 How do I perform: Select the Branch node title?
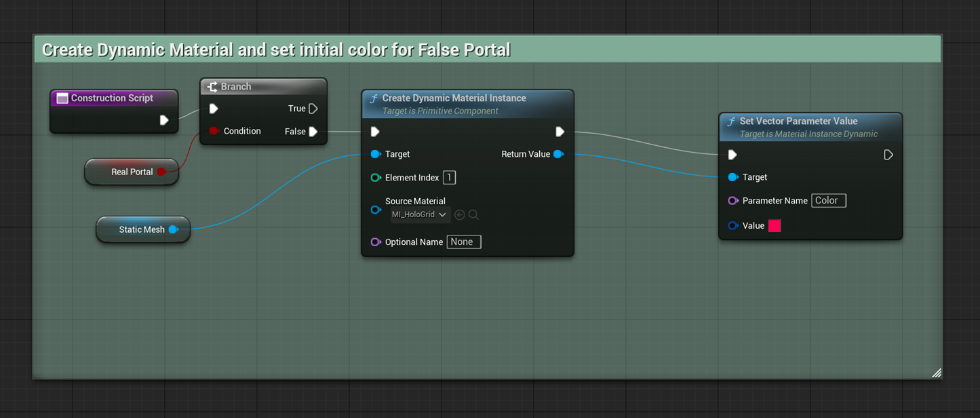point(236,87)
